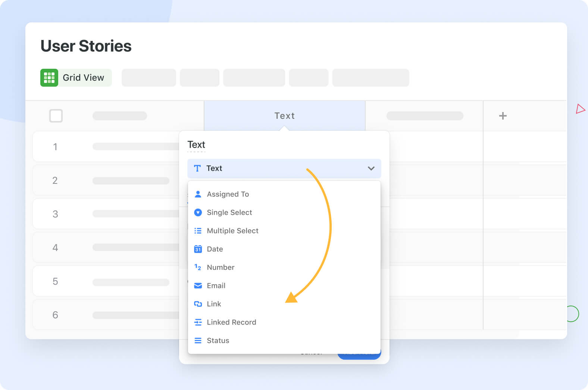Image resolution: width=588 pixels, height=390 pixels.
Task: Click the calendar Date icon
Action: tap(198, 249)
